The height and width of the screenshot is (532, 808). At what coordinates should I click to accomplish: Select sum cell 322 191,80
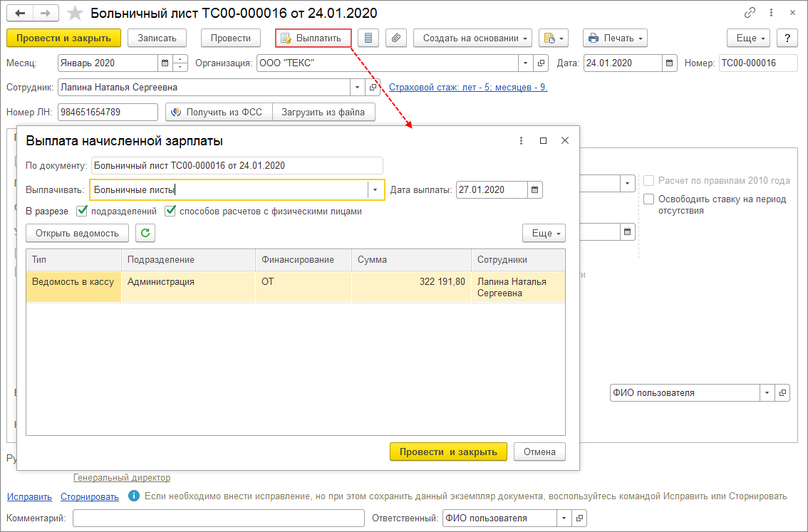[x=411, y=286]
